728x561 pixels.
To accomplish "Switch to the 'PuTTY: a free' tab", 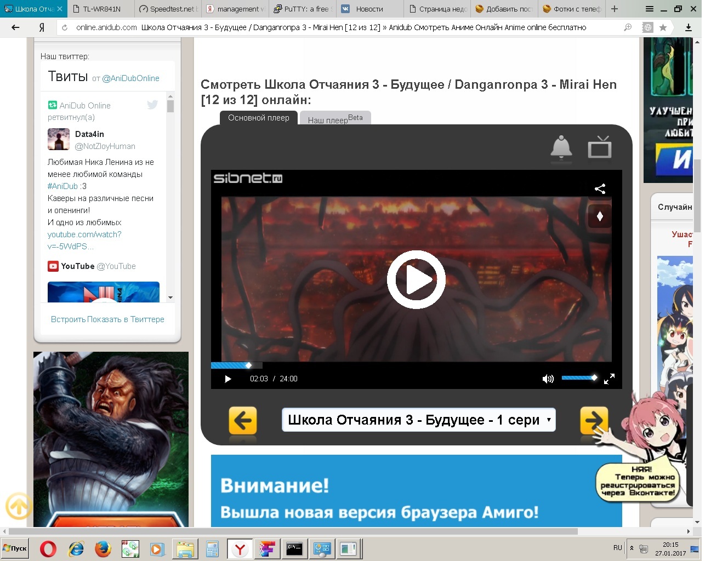I will pos(303,9).
